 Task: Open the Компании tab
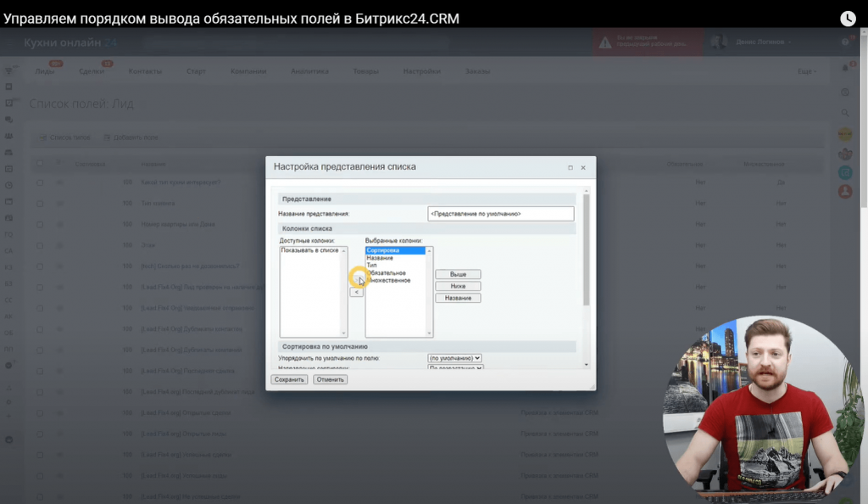click(x=248, y=71)
